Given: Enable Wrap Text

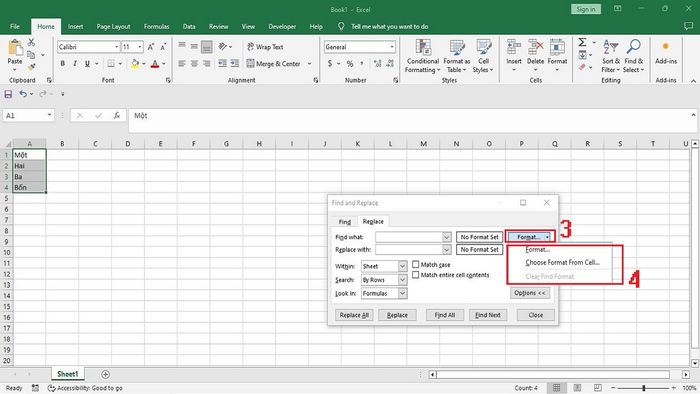Looking at the screenshot, I should [265, 47].
